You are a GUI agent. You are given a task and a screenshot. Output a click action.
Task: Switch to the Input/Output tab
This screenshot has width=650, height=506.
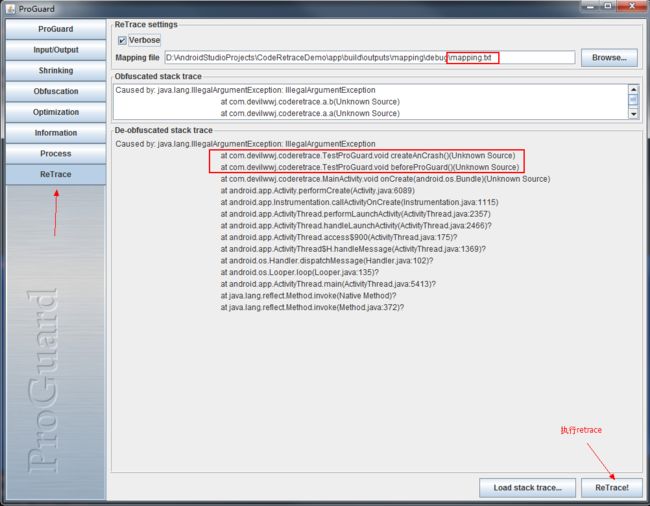tap(56, 50)
